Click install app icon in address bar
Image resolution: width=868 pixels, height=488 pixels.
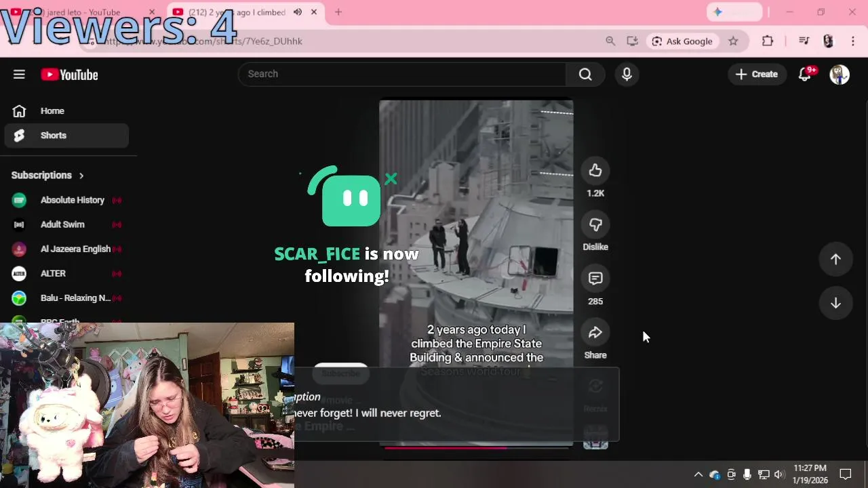click(x=632, y=41)
